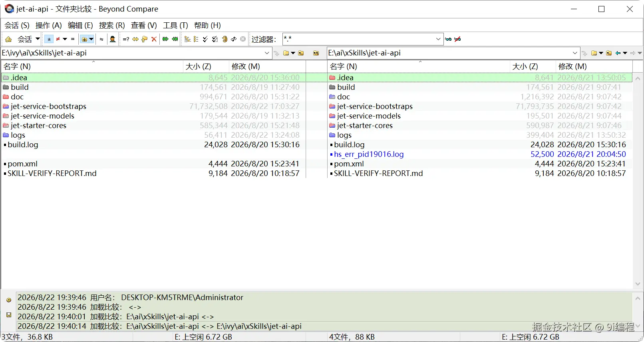Screen dimensions: 644x342
Task: Sort left pane by 修改 (M) header
Action: [267, 67]
